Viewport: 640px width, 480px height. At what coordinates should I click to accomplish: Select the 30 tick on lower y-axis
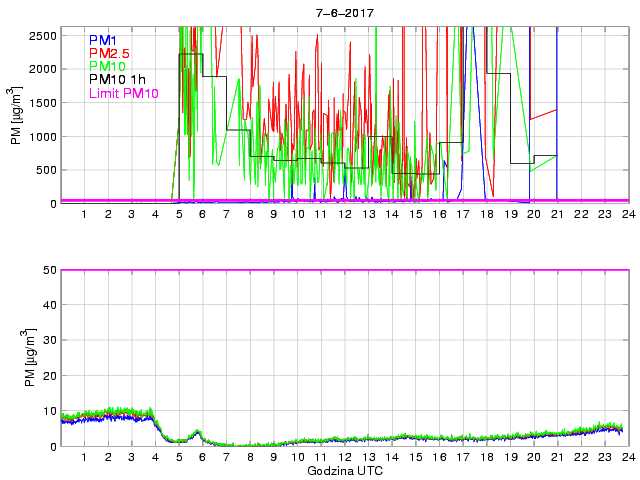click(48, 341)
